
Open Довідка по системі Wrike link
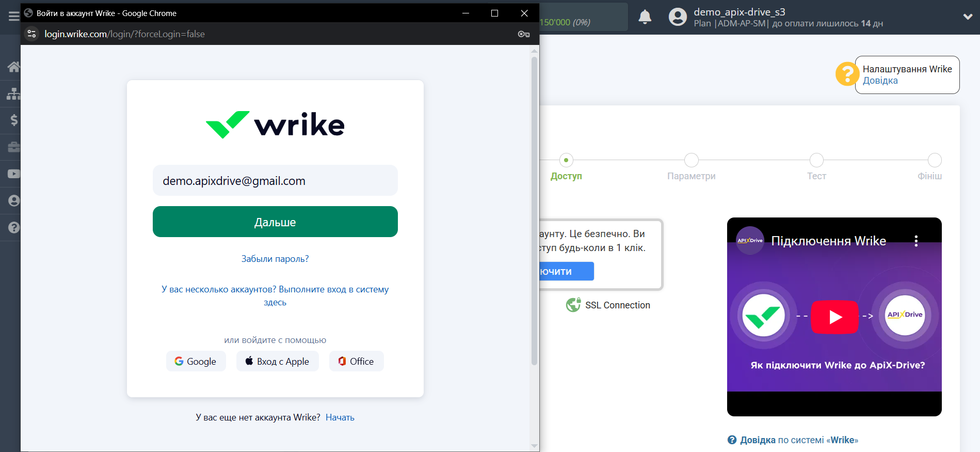(799, 440)
